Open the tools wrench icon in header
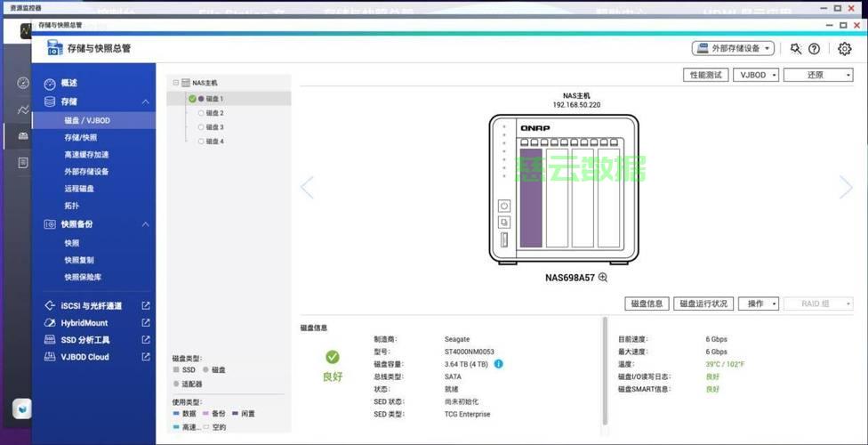 [x=796, y=49]
